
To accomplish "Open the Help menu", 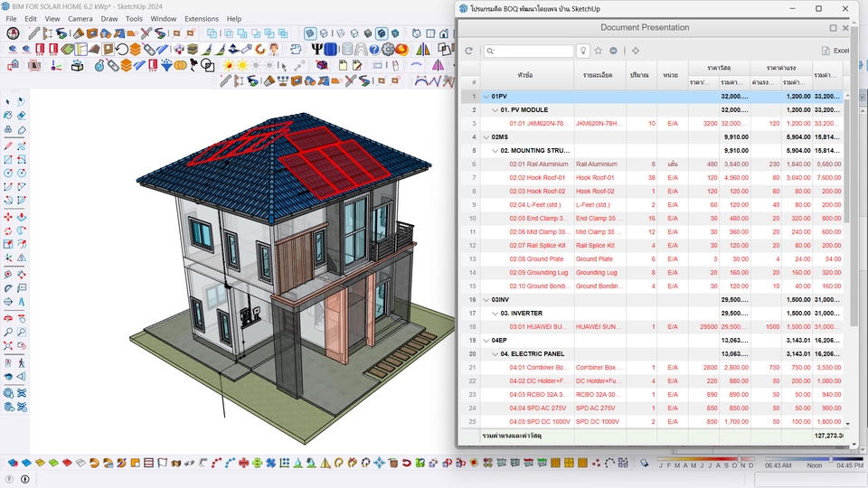I will coord(234,19).
